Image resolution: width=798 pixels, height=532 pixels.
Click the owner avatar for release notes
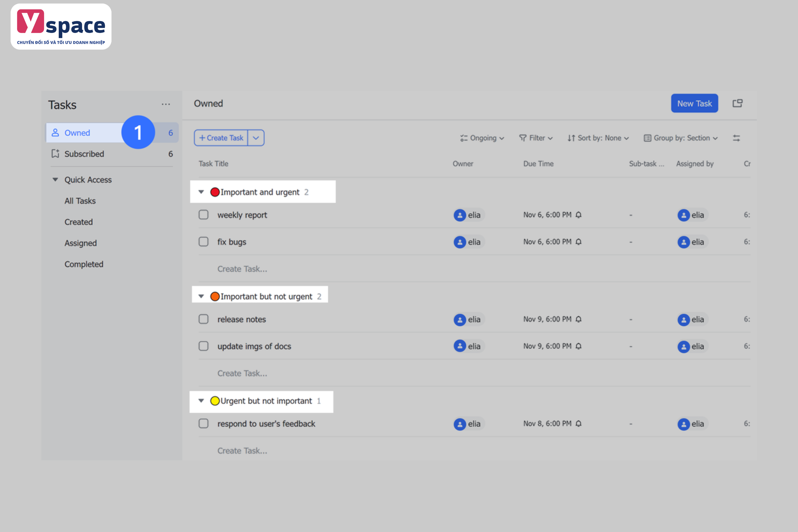pyautogui.click(x=460, y=320)
